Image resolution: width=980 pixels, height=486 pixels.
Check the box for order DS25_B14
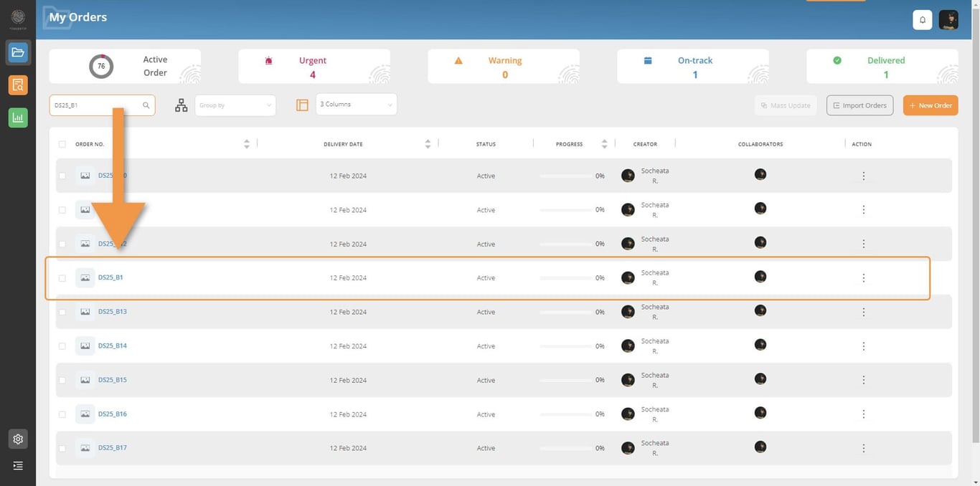point(62,346)
